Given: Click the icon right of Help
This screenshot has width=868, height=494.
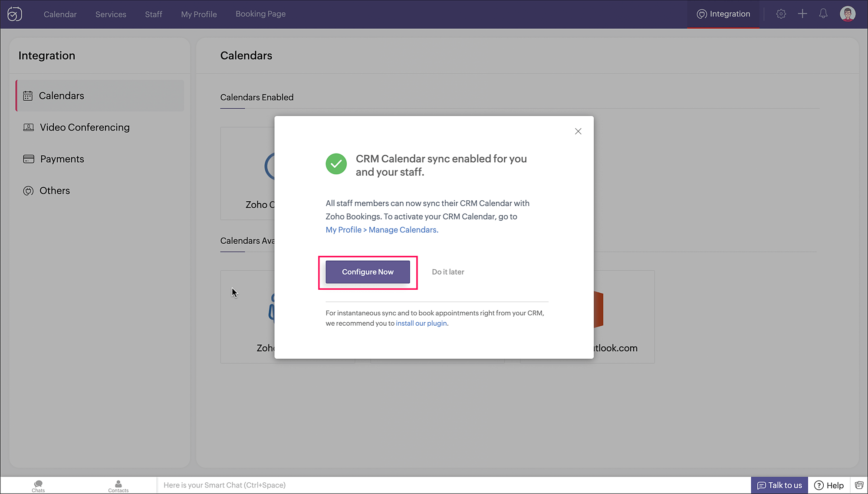Looking at the screenshot, I should [x=859, y=485].
